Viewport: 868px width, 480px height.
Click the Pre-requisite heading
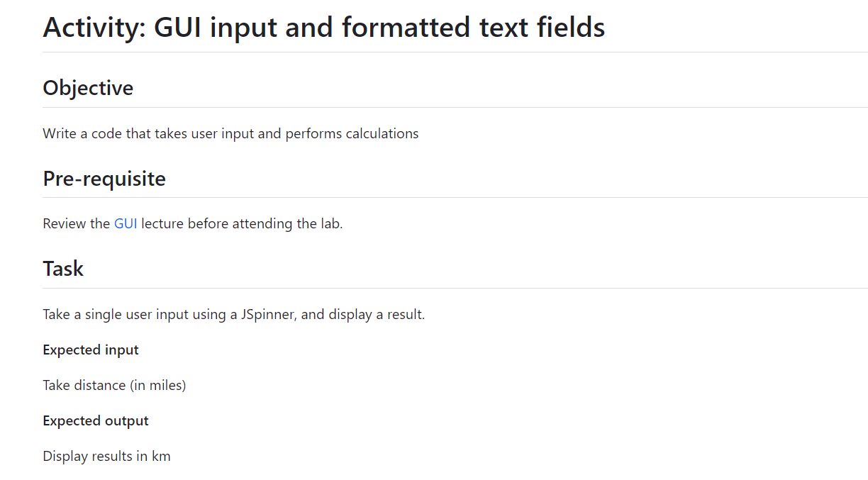point(104,179)
